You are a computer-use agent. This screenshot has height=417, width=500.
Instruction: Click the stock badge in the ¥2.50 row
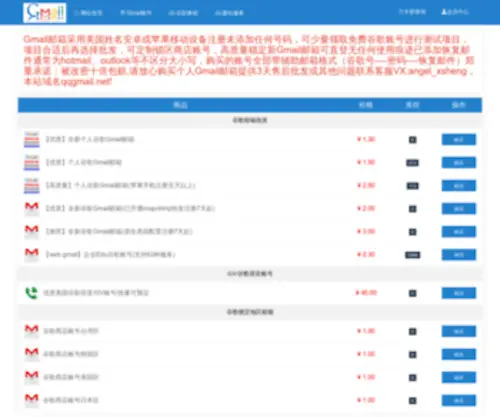click(413, 186)
